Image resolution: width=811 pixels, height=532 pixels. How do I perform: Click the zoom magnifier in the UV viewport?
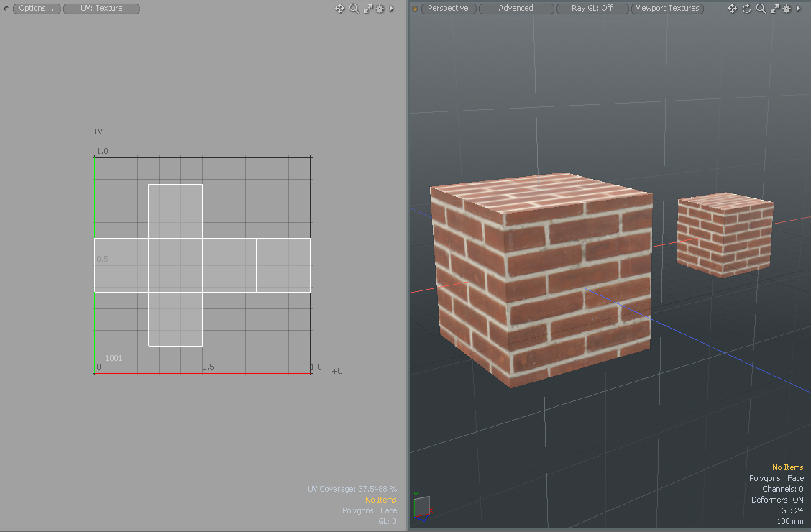pyautogui.click(x=354, y=9)
